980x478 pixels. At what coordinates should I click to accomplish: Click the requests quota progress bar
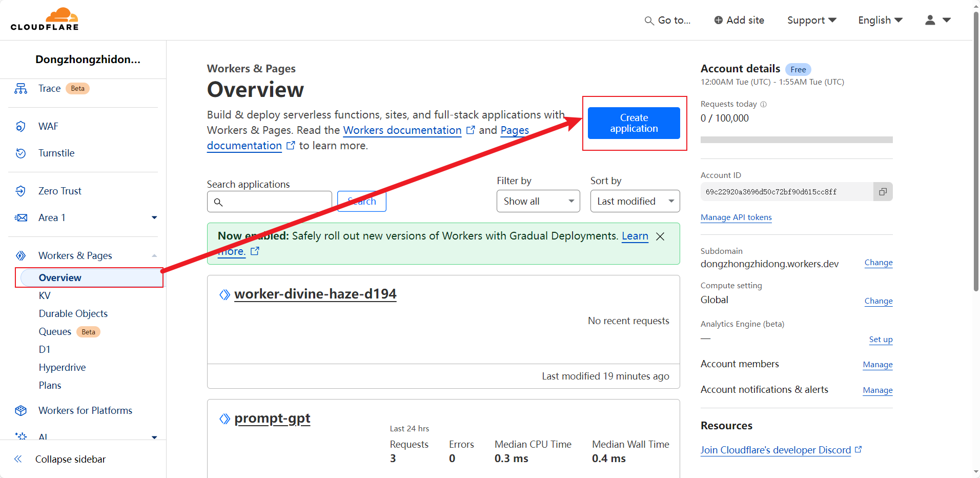[796, 140]
